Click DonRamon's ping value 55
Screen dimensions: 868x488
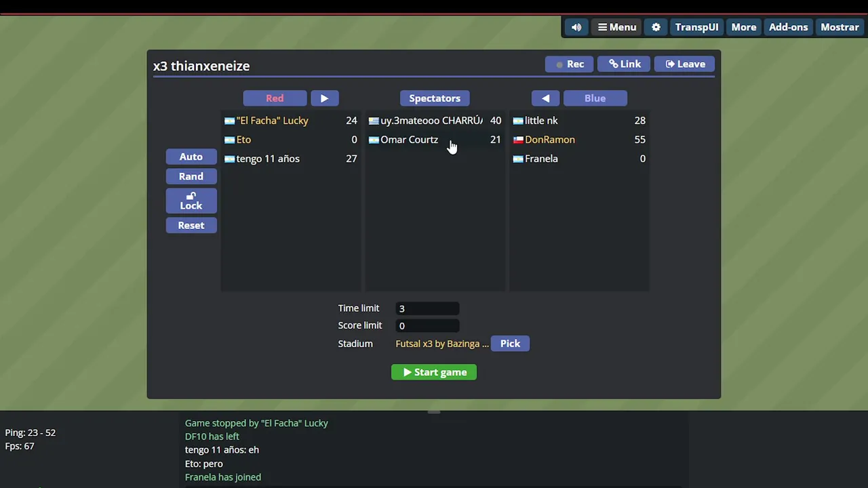click(x=640, y=140)
